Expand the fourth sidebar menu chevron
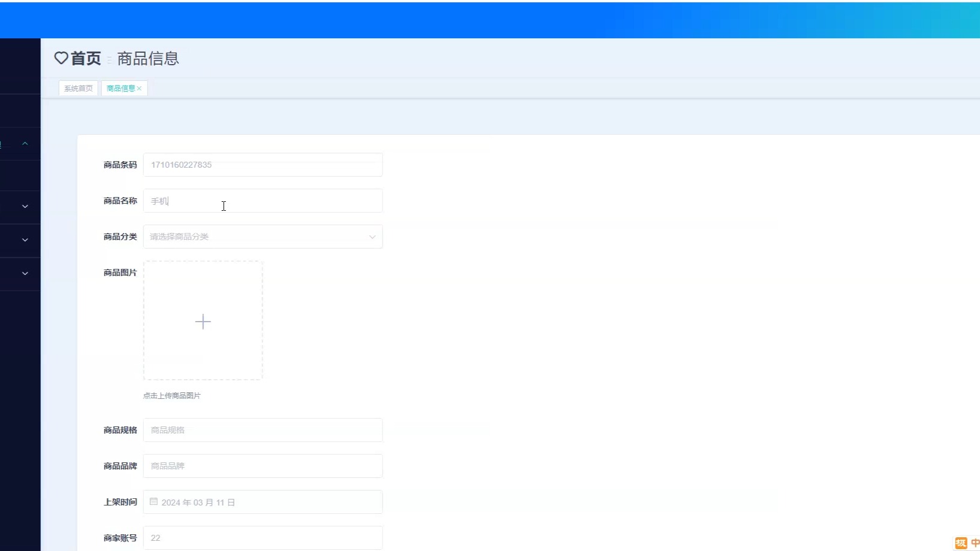 (x=25, y=273)
